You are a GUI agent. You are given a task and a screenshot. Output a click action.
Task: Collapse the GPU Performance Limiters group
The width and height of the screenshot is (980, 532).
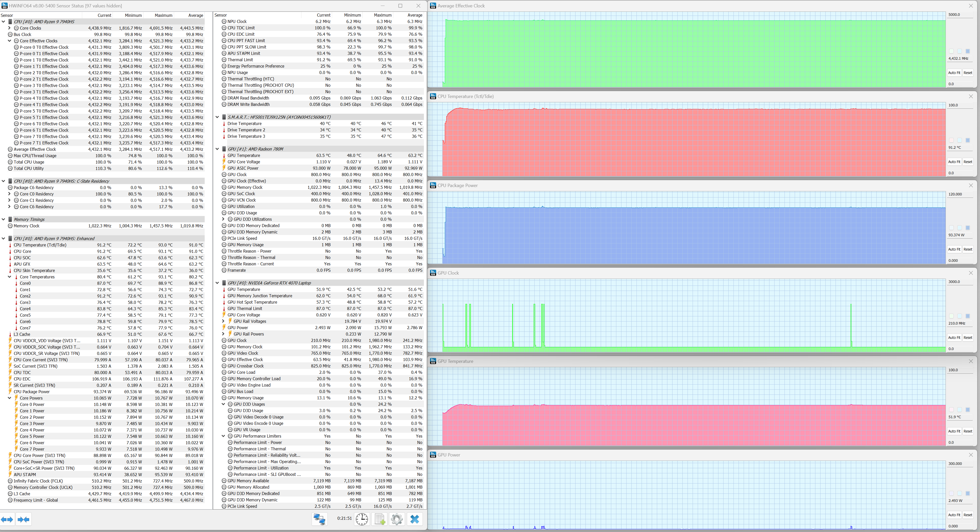223,436
